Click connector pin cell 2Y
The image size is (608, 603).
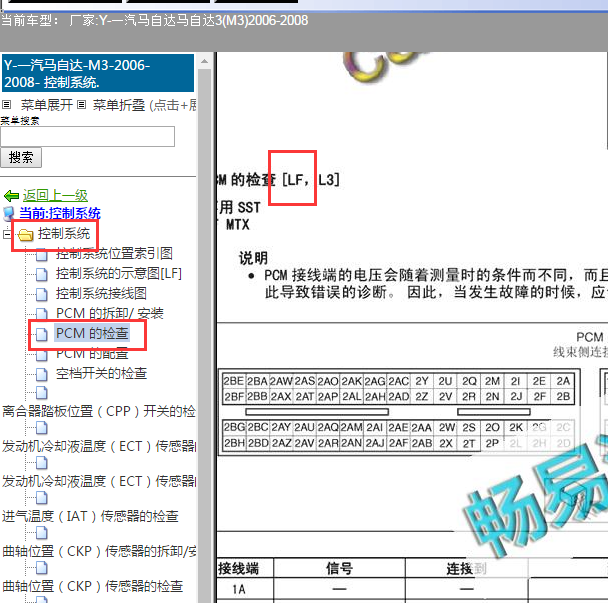[x=422, y=381]
